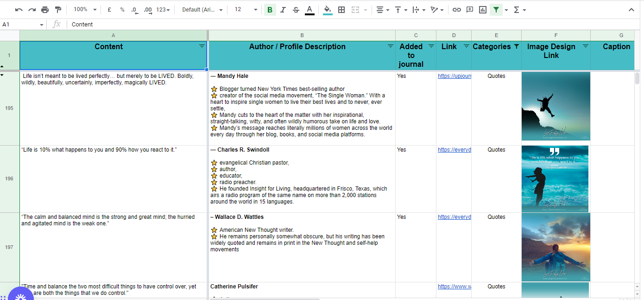
Task: Click Quotes cell in Charles R. Swindoll row
Action: click(496, 179)
